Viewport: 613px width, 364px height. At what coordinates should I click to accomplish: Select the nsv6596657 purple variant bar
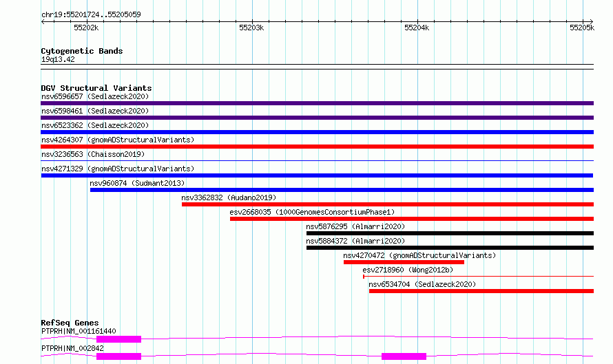(317, 103)
